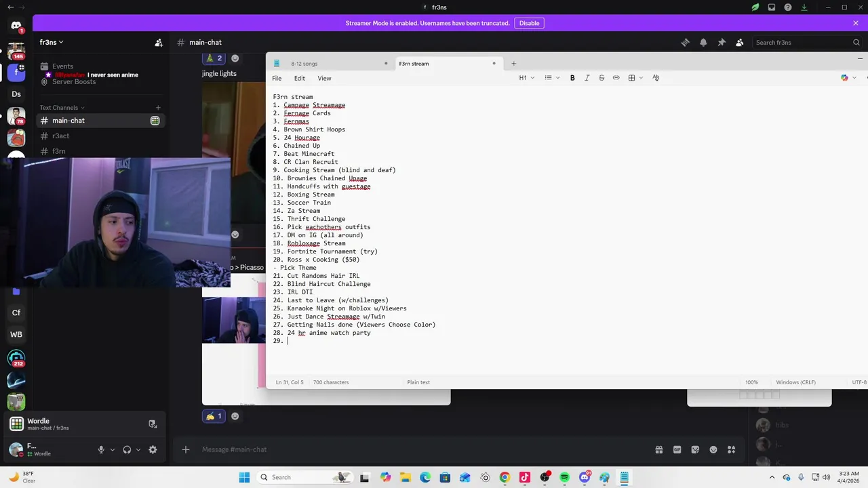
Task: Disable Streamer Mode button
Action: pyautogui.click(x=529, y=23)
